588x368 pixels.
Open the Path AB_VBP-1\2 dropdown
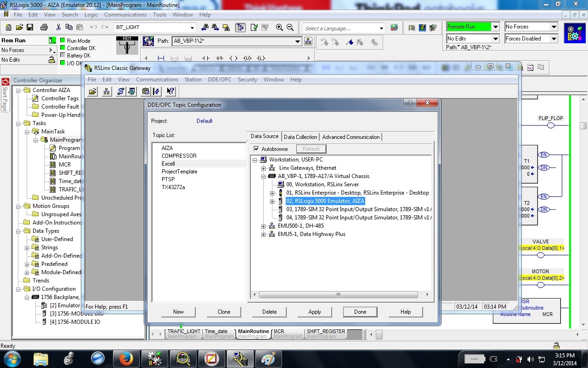point(298,41)
